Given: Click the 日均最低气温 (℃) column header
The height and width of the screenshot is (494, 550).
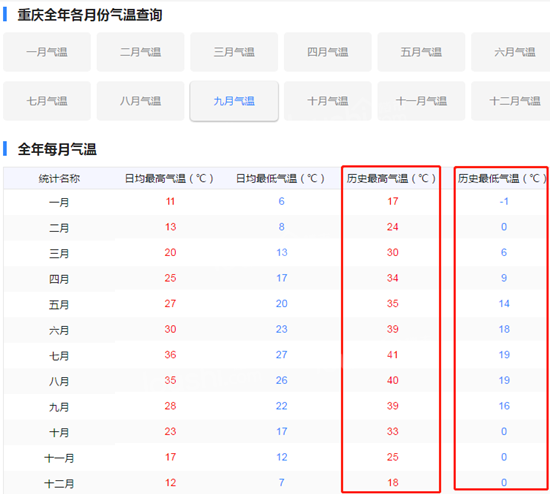Looking at the screenshot, I should 280,179.
